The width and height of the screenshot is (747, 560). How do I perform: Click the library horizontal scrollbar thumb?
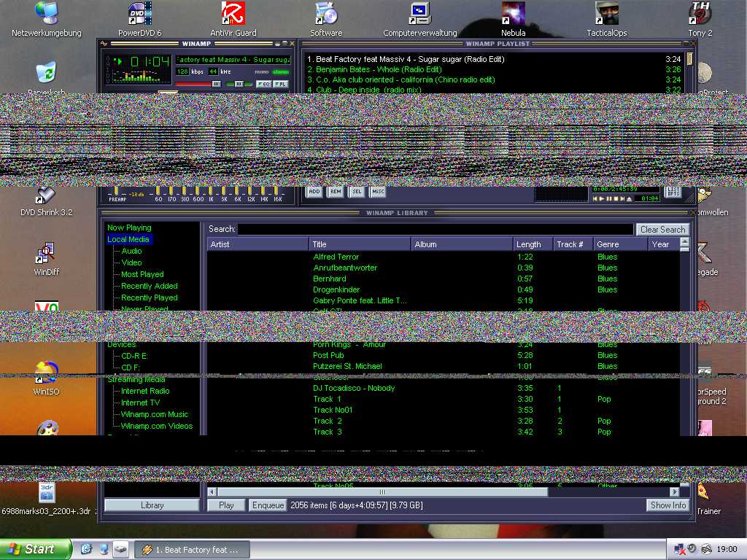click(382, 492)
